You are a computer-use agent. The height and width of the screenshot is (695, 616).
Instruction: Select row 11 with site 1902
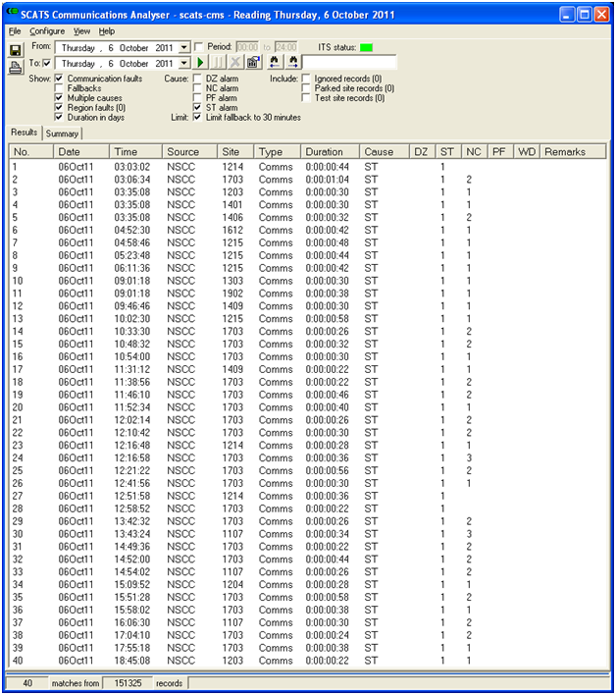click(x=308, y=294)
